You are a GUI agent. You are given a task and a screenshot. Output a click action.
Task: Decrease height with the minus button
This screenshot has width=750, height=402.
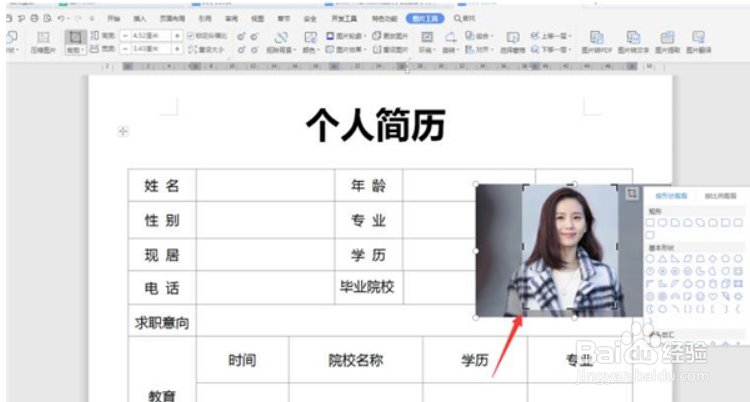(125, 36)
